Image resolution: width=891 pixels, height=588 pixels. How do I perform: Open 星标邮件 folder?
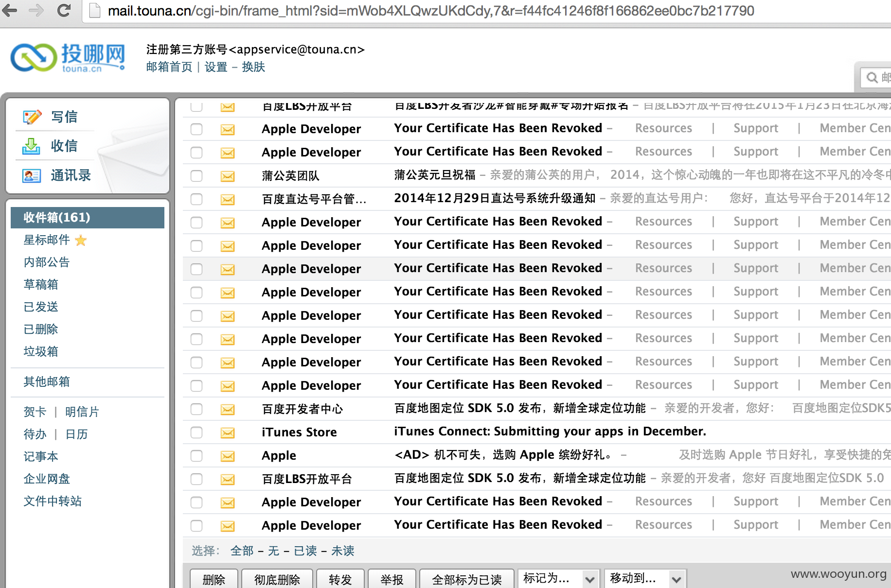click(47, 240)
